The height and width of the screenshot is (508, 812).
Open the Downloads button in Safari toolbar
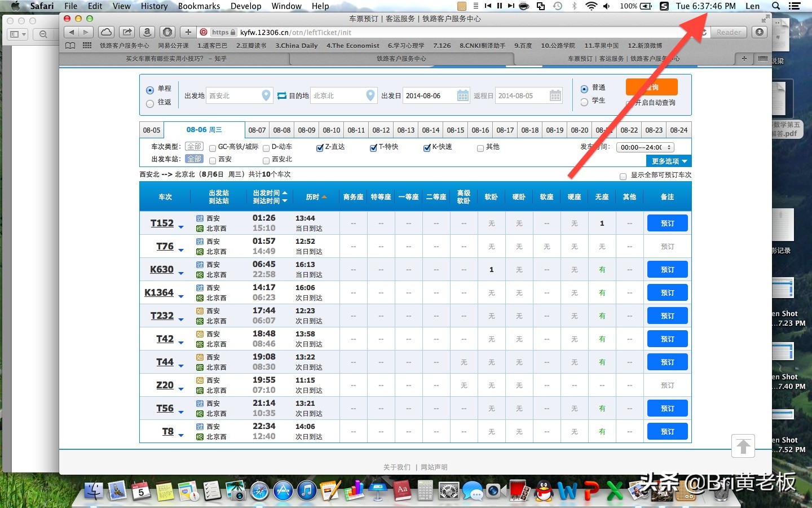click(760, 32)
